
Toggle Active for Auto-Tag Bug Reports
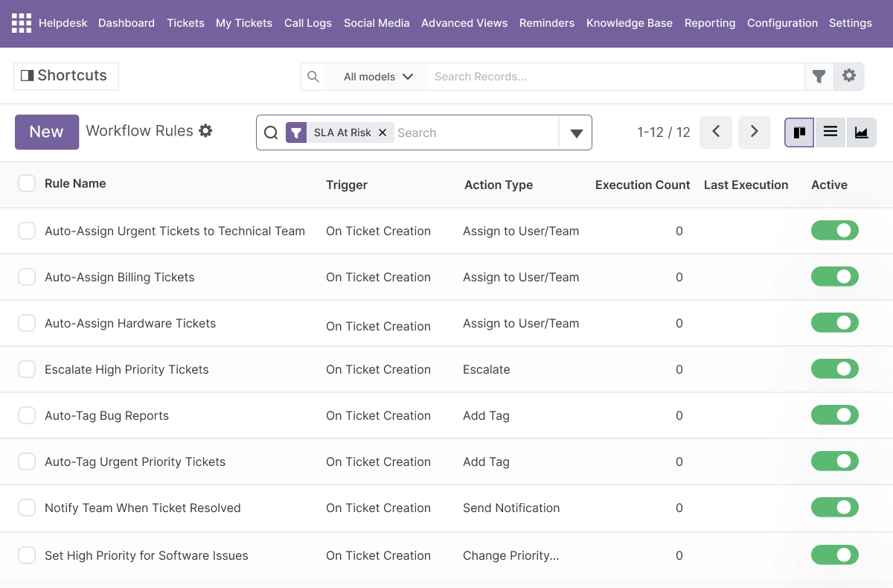(x=835, y=415)
